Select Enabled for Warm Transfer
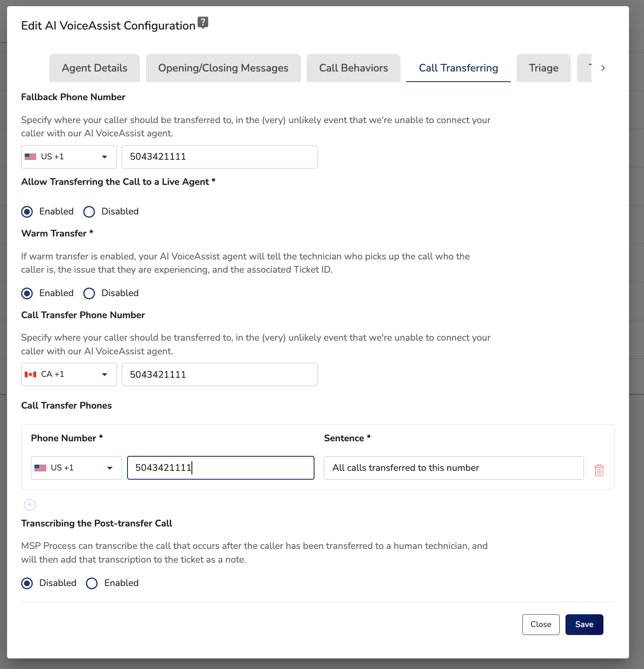The height and width of the screenshot is (669, 644). tap(27, 293)
